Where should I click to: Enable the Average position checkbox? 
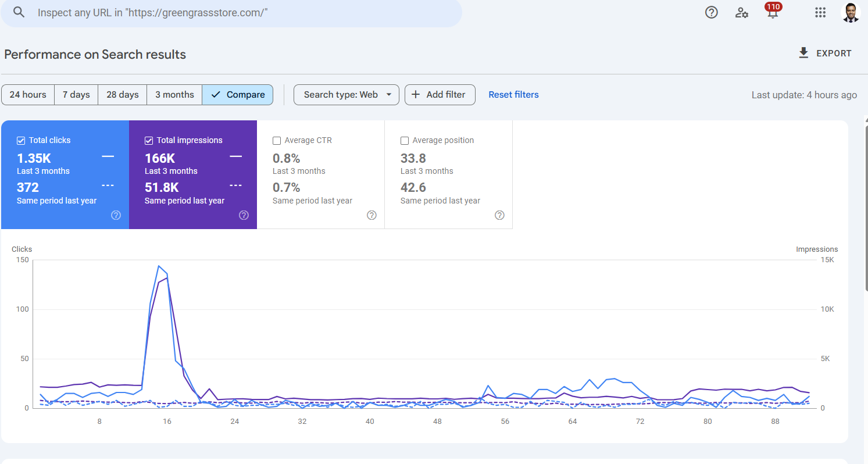(405, 140)
